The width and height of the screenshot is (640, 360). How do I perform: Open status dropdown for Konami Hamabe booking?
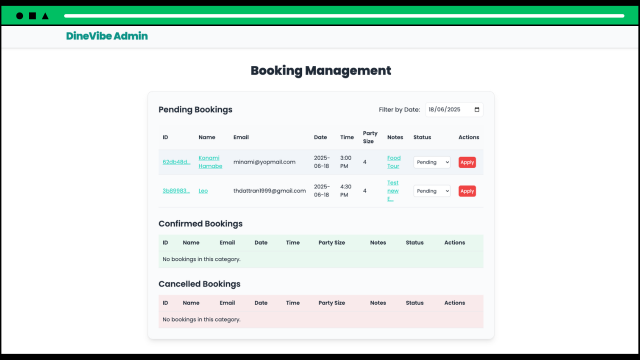[x=432, y=162]
